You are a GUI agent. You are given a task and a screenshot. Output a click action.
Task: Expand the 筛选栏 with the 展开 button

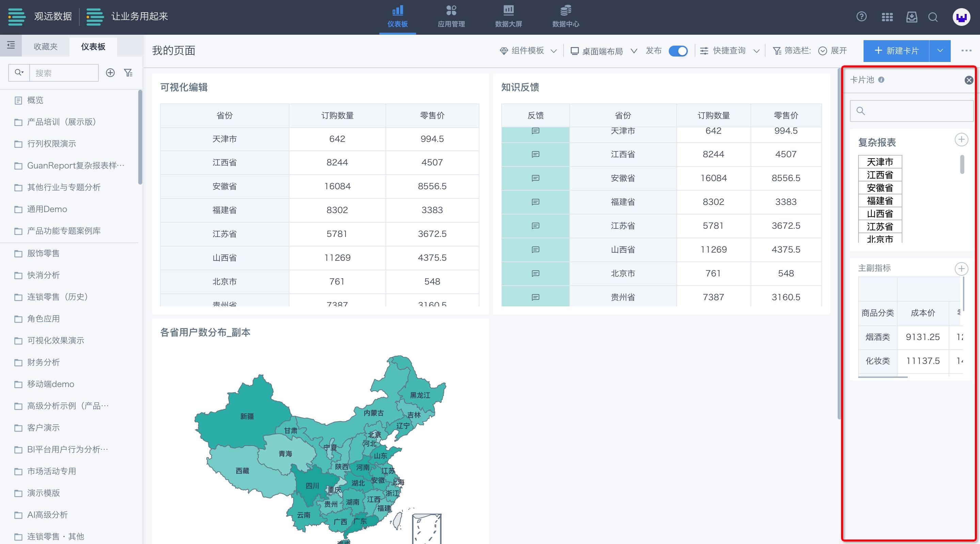[833, 51]
